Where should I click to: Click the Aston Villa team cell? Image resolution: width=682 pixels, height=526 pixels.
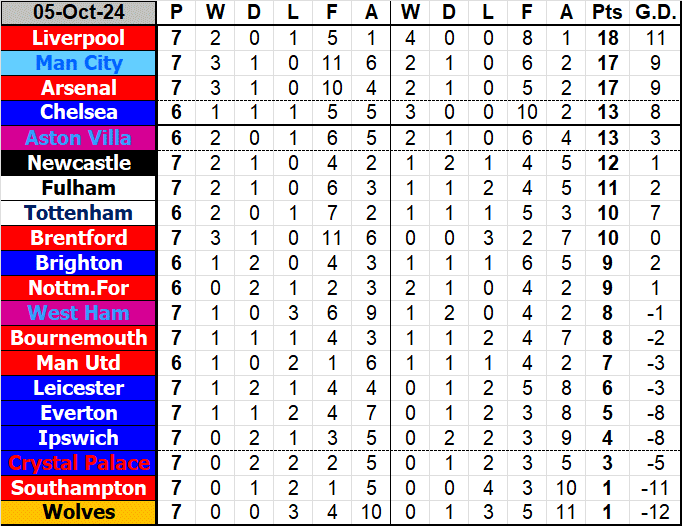point(79,138)
